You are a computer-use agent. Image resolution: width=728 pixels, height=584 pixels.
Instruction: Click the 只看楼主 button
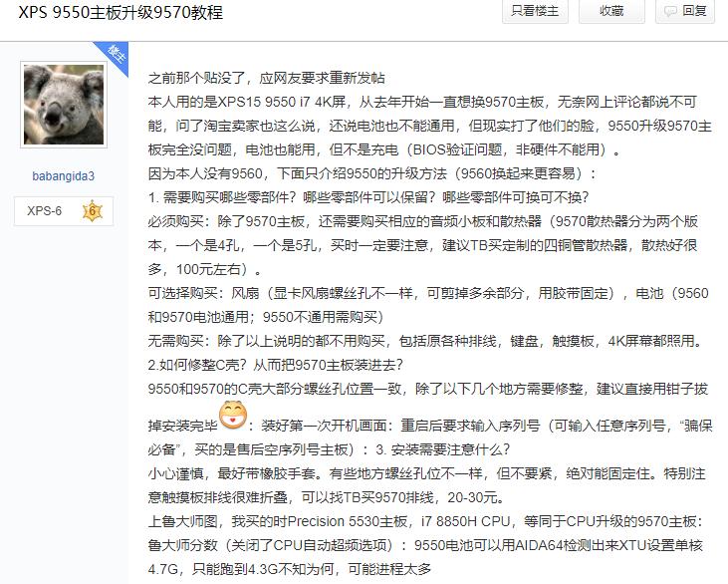point(535,10)
